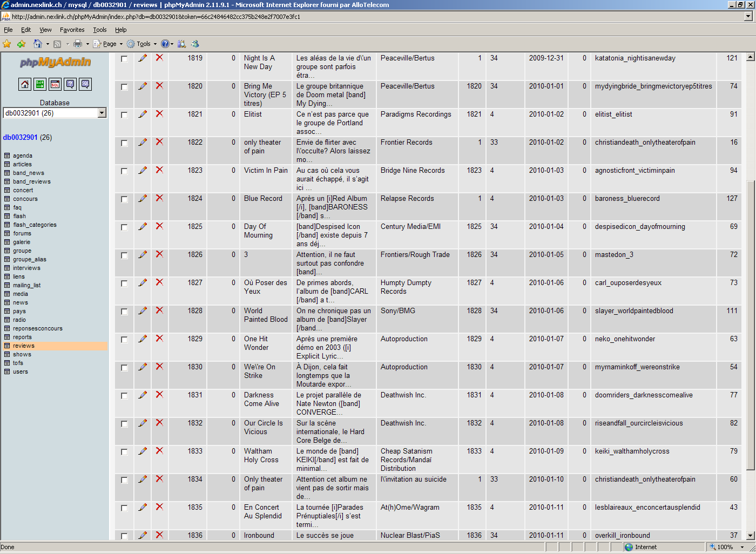Open the reviews table link
This screenshot has height=554, width=756.
[x=24, y=346]
